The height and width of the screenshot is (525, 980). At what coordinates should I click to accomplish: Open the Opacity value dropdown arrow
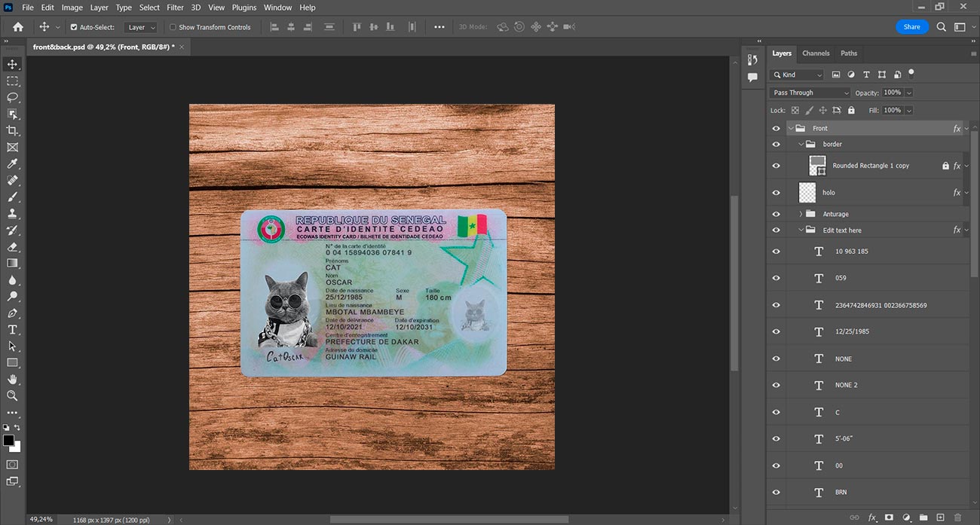click(x=908, y=93)
